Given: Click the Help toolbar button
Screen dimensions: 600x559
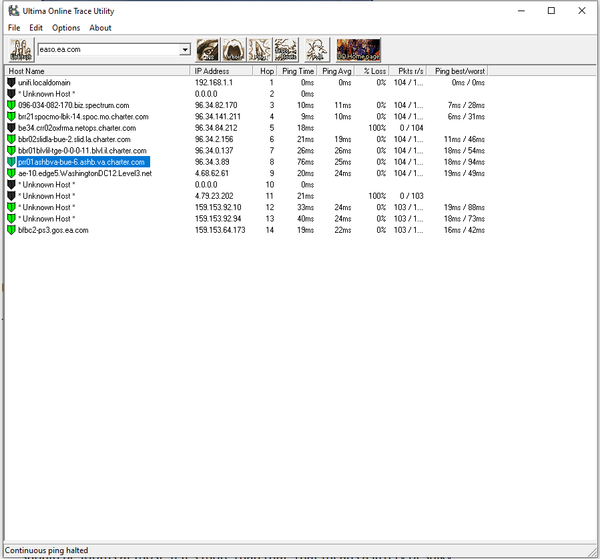Looking at the screenshot, I should click(317, 50).
